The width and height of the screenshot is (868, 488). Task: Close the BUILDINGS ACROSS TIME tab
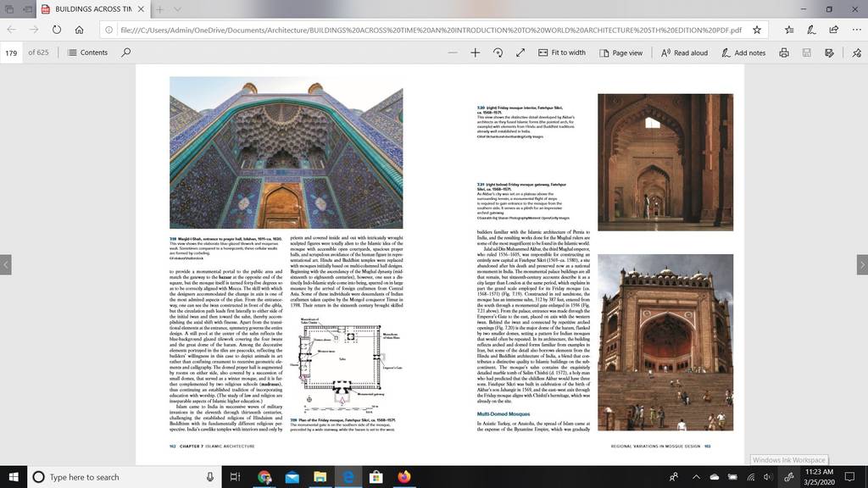tap(141, 8)
